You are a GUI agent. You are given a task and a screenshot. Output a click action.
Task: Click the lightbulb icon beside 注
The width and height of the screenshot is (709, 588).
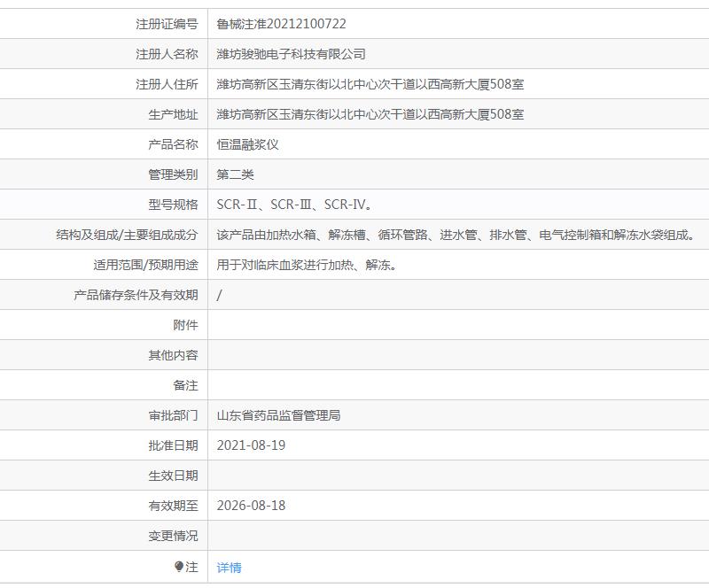click(x=179, y=567)
